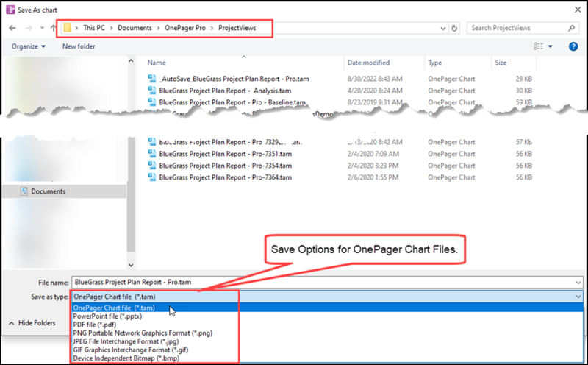Image resolution: width=588 pixels, height=365 pixels.
Task: Collapse the pane with Hide Folders
Action: coord(32,323)
